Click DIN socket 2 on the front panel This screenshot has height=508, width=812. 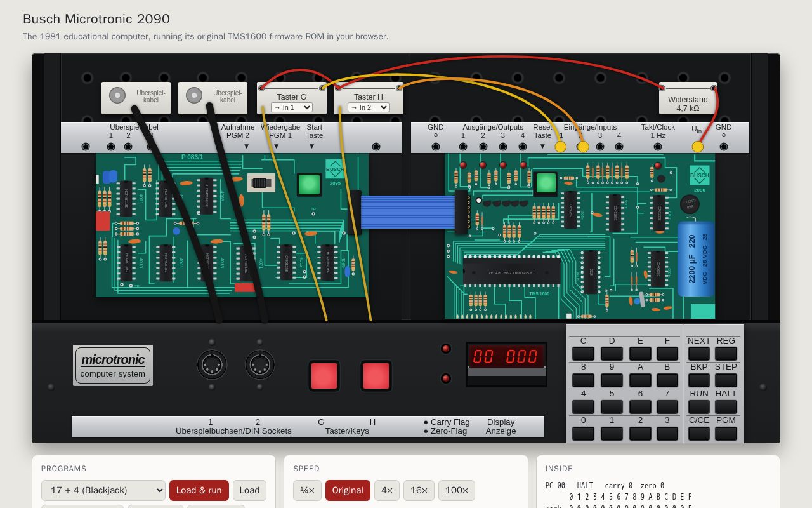(259, 364)
